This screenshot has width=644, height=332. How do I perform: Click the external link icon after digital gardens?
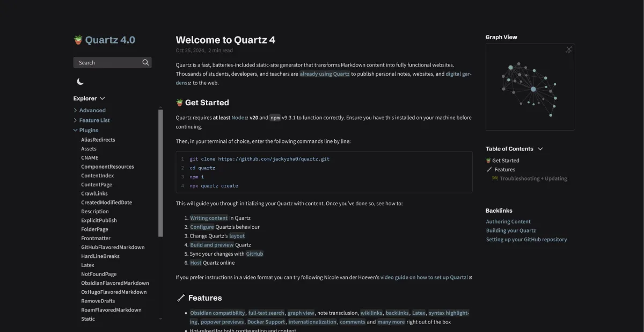pyautogui.click(x=189, y=83)
